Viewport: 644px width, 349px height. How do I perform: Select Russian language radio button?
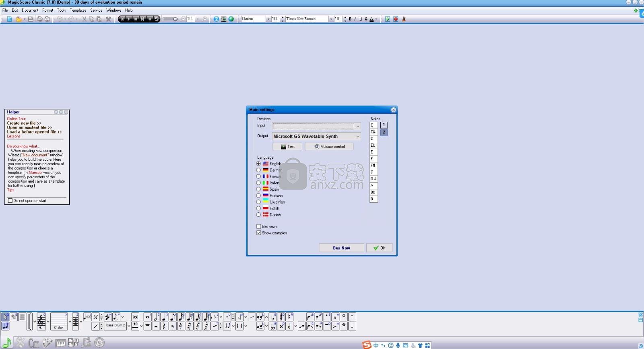[x=258, y=195]
